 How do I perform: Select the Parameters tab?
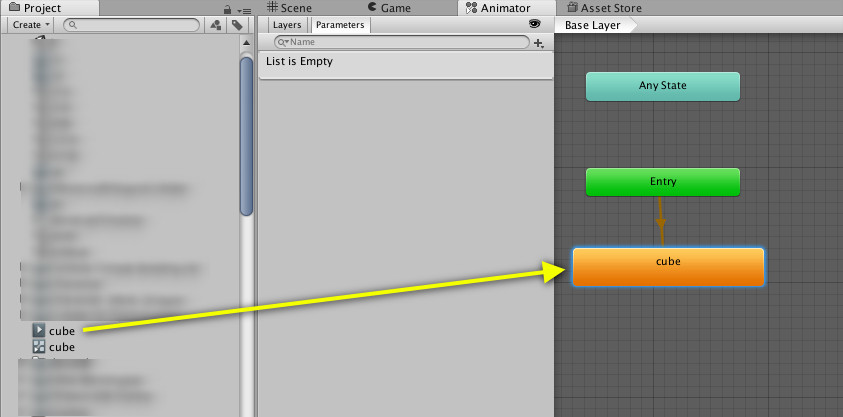[340, 25]
